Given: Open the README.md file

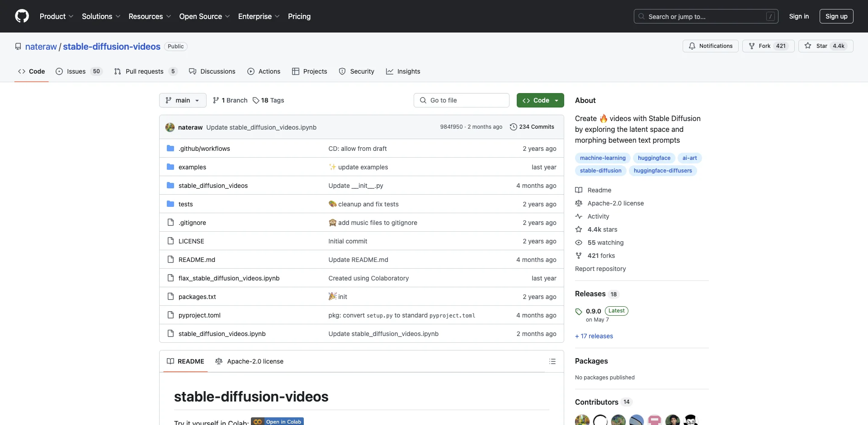Looking at the screenshot, I should [197, 260].
